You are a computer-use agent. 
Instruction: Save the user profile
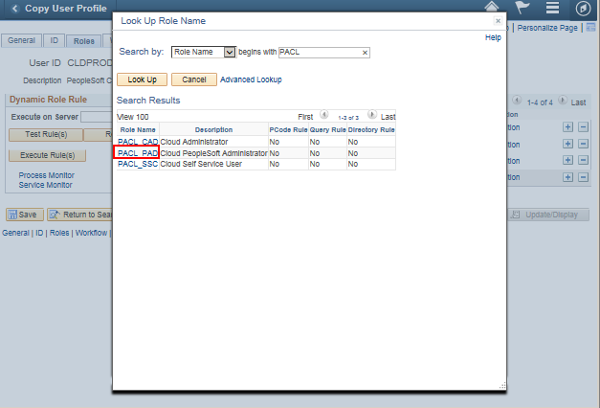25,215
